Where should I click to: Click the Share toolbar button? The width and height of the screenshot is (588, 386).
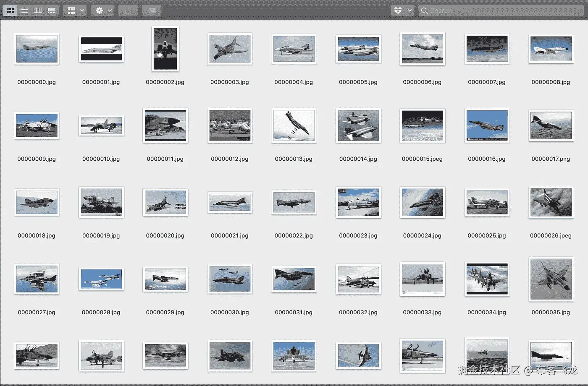click(128, 10)
